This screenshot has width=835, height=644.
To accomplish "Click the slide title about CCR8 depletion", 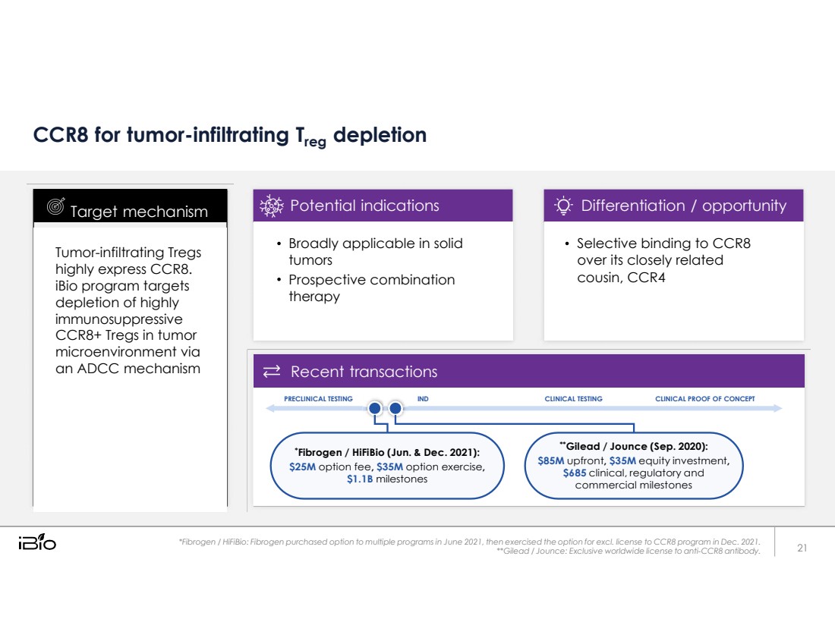I will click(x=230, y=136).
